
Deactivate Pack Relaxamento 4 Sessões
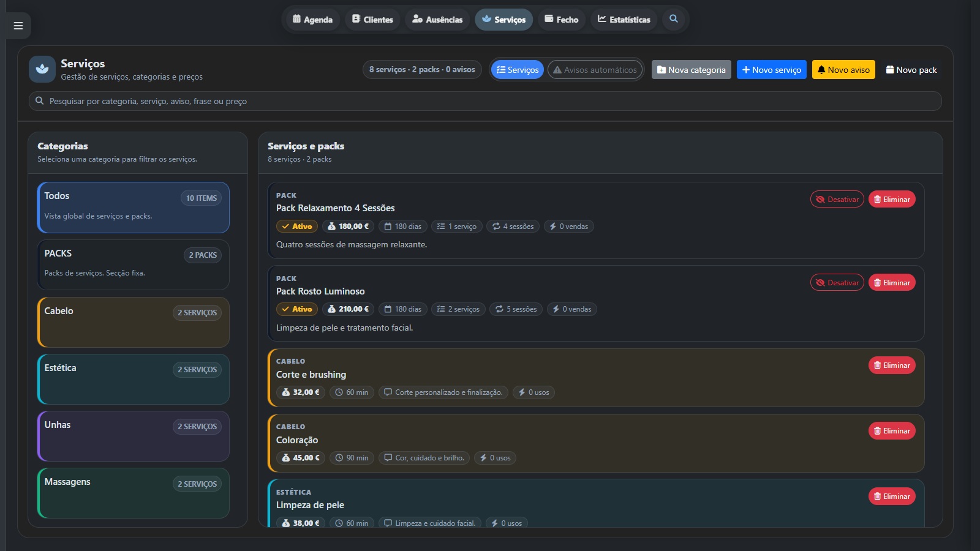click(837, 199)
